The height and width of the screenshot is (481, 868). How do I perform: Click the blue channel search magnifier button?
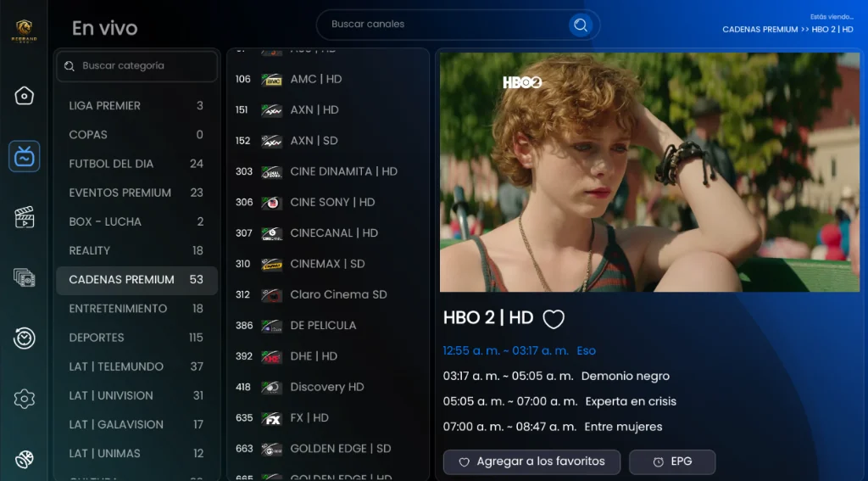[581, 25]
